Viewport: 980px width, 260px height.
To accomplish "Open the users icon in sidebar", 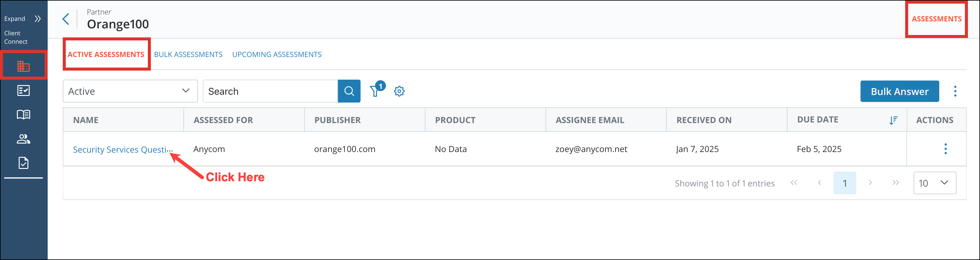I will click(24, 139).
